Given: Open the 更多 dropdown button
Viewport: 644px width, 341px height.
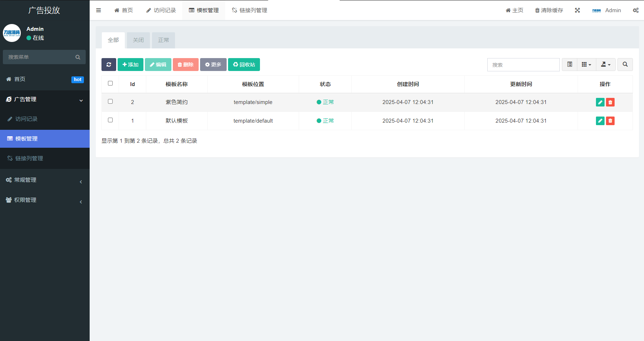Looking at the screenshot, I should pos(213,65).
